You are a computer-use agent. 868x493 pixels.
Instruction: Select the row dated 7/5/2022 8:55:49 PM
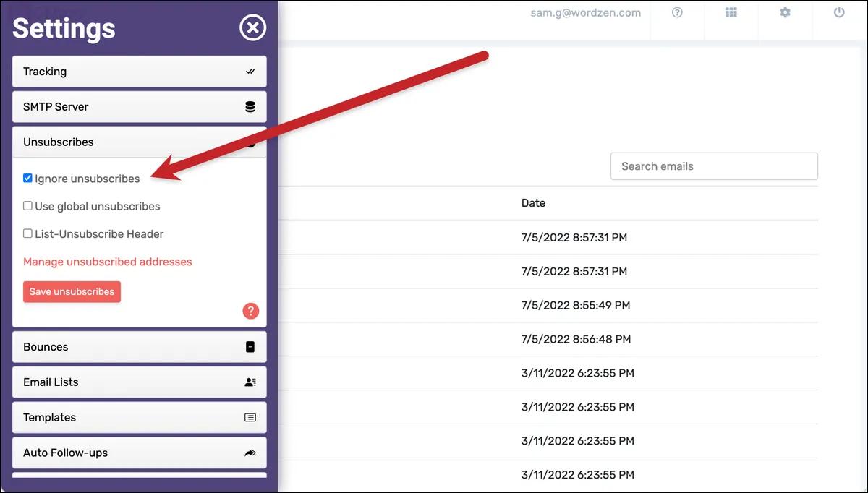(x=548, y=305)
